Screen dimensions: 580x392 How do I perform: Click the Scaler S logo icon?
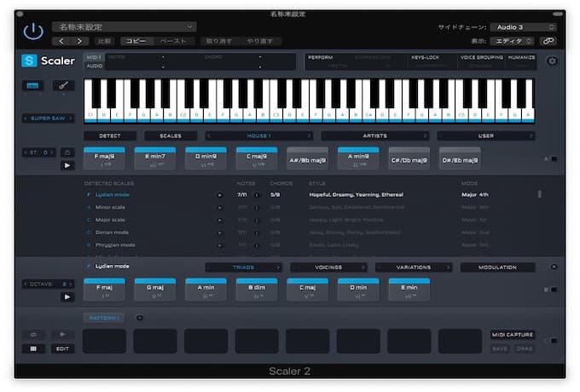click(29, 61)
